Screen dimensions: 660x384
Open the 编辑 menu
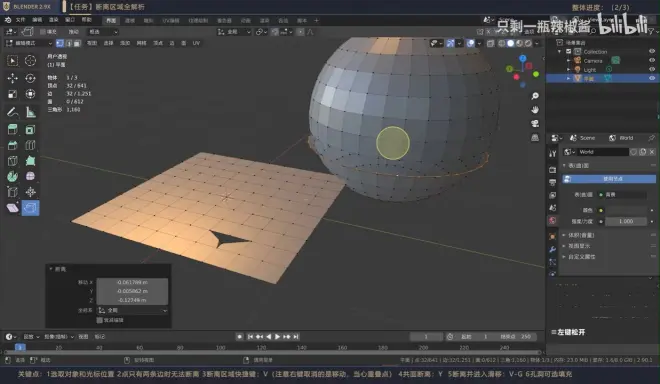click(37, 20)
